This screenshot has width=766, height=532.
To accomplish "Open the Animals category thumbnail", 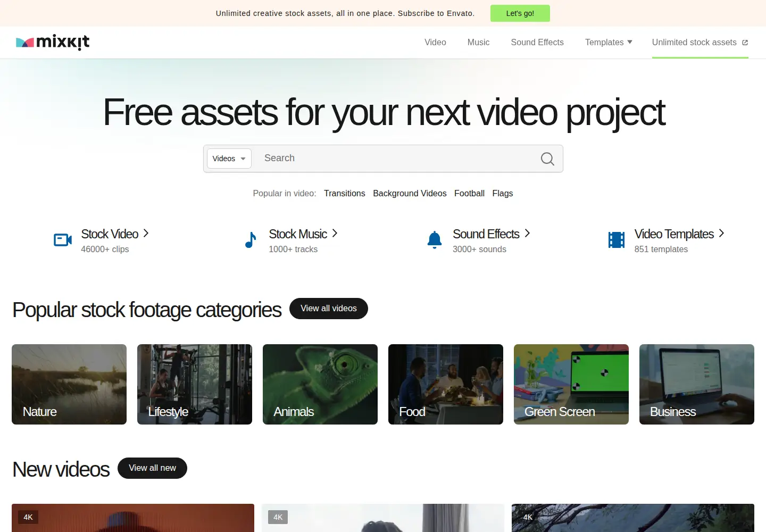I will pos(320,384).
